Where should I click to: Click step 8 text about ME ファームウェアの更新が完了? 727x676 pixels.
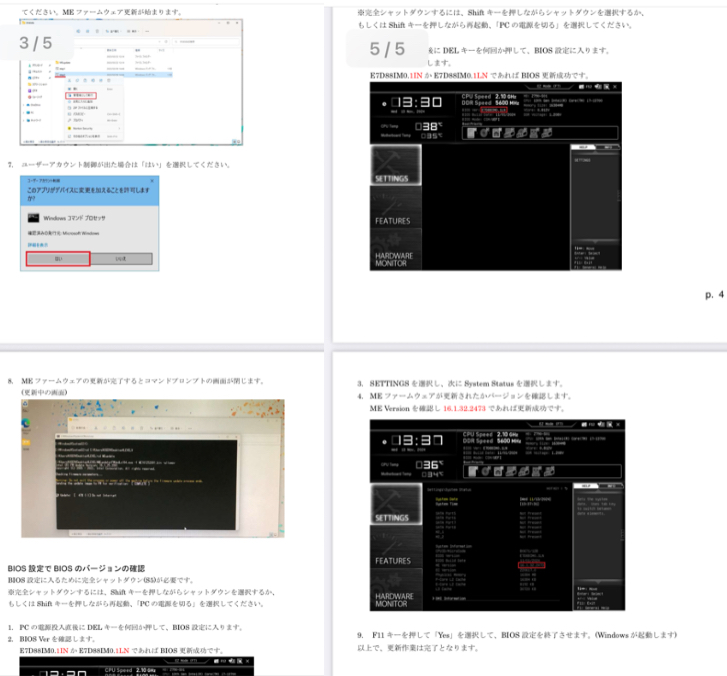[x=136, y=381]
